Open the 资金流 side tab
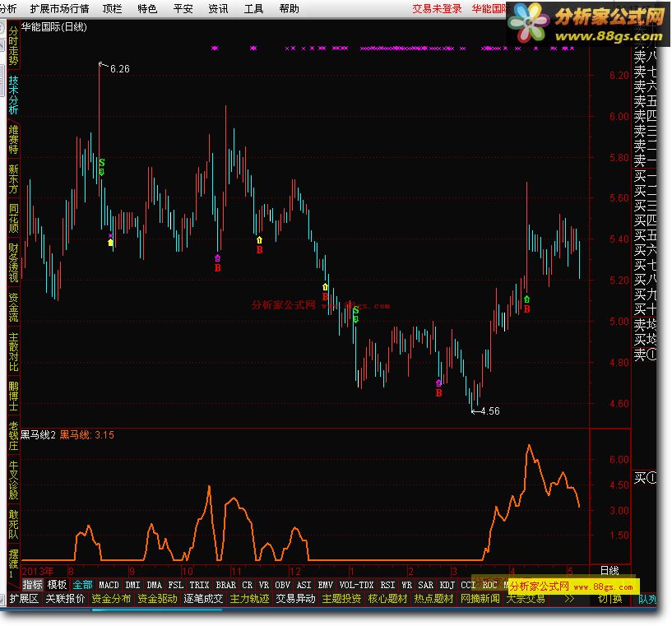 click(13, 307)
